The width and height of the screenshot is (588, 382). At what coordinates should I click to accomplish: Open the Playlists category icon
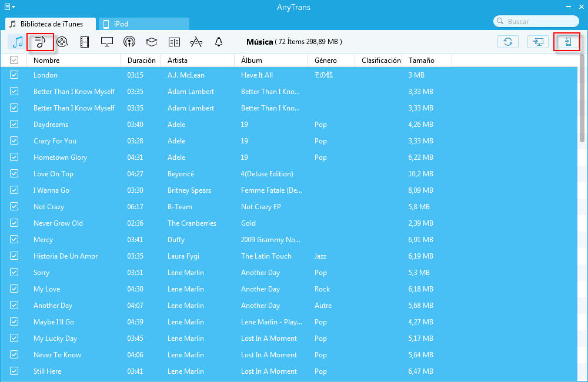40,42
